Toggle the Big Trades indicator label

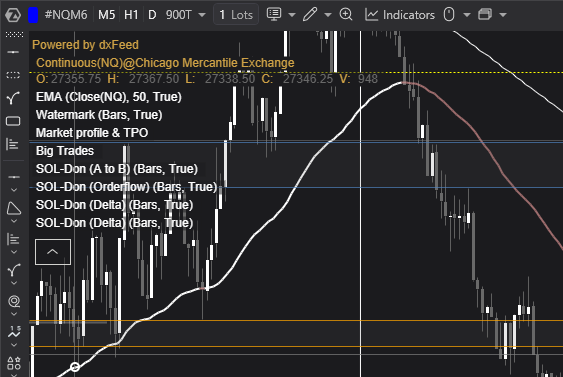(x=65, y=151)
